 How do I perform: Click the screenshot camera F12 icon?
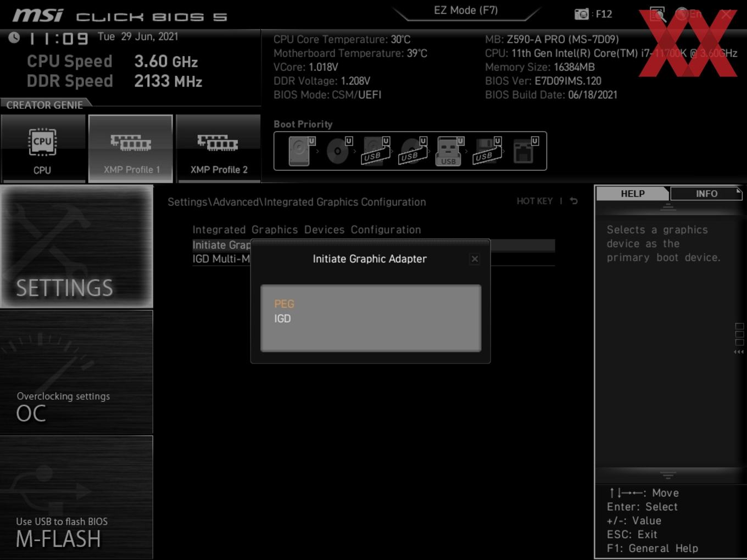pyautogui.click(x=582, y=14)
